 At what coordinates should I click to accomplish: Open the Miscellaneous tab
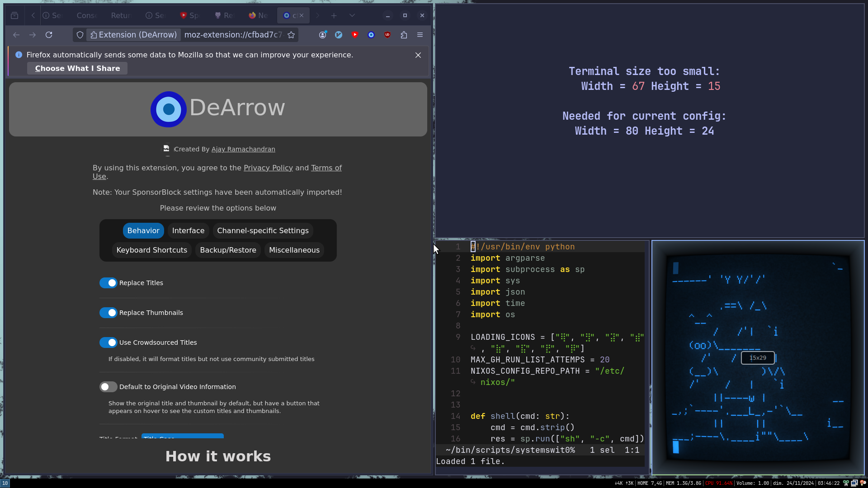click(294, 250)
